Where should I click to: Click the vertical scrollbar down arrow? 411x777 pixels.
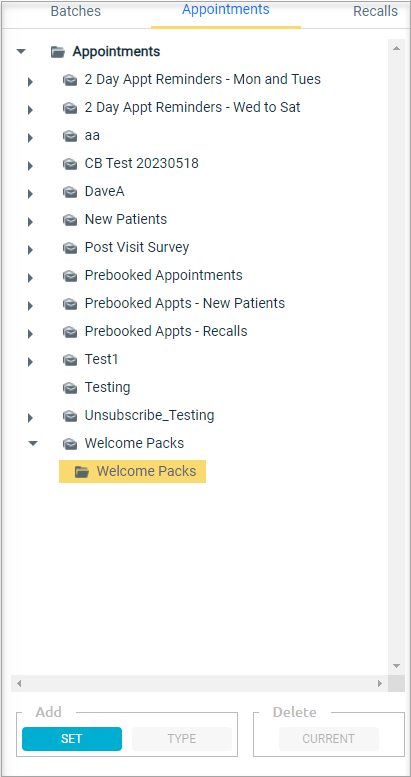pyautogui.click(x=396, y=666)
